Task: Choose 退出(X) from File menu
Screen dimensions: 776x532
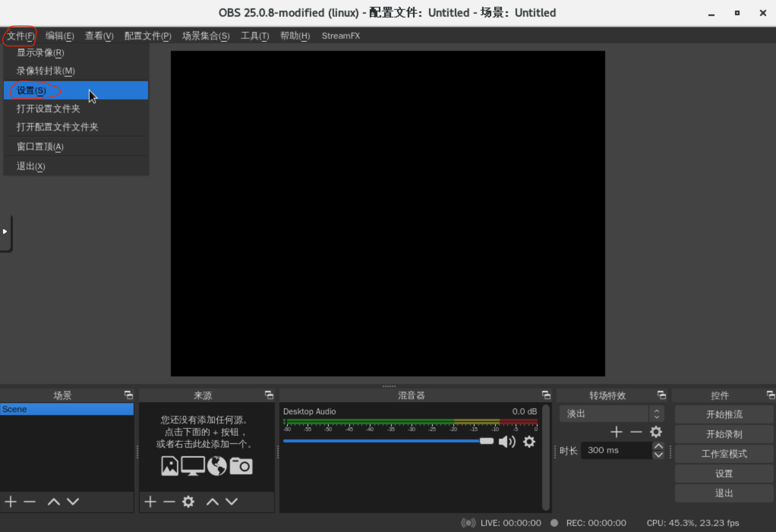Action: click(76, 166)
